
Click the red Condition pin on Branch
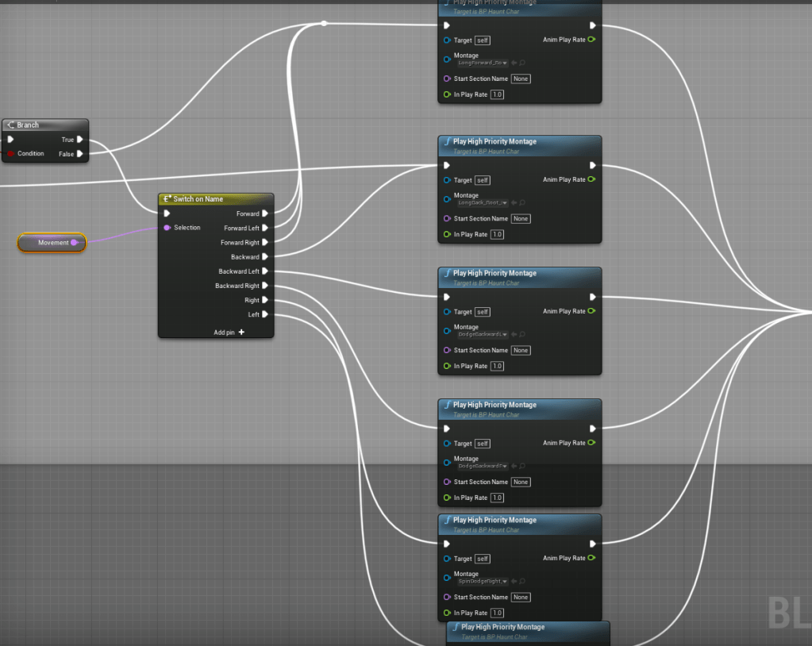tap(11, 154)
